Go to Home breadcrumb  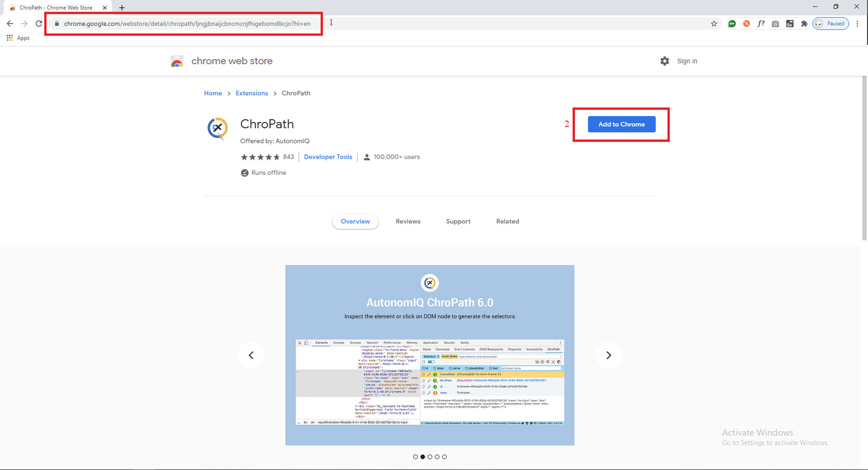(x=213, y=93)
